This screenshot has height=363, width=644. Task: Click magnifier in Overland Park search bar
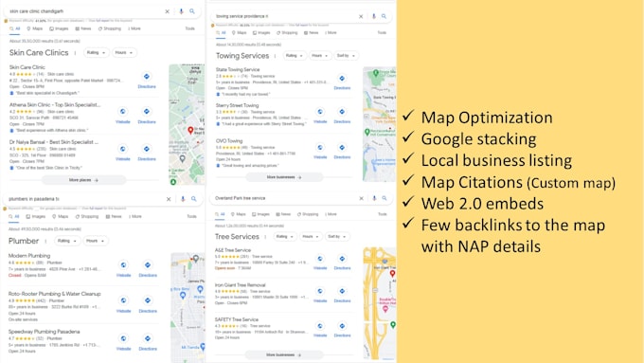click(x=385, y=198)
